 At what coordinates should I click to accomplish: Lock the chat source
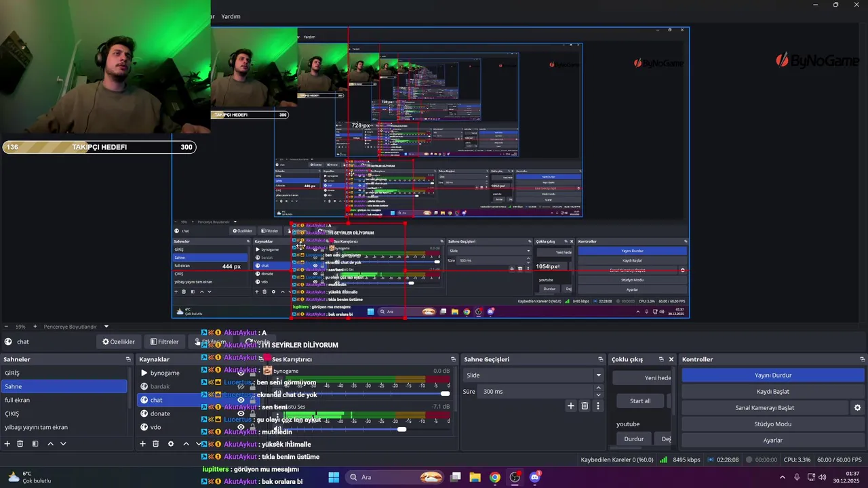click(253, 400)
